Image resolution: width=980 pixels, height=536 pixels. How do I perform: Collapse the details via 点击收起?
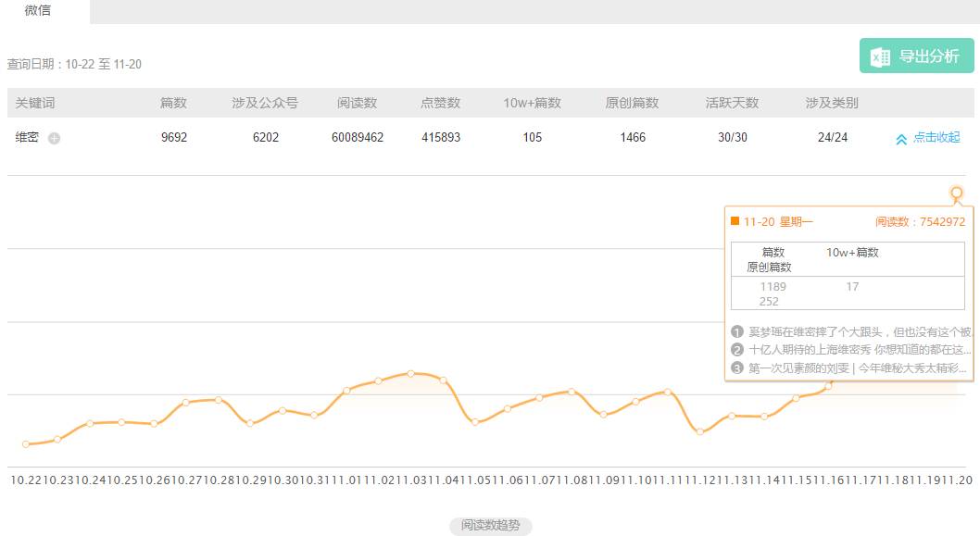(936, 137)
